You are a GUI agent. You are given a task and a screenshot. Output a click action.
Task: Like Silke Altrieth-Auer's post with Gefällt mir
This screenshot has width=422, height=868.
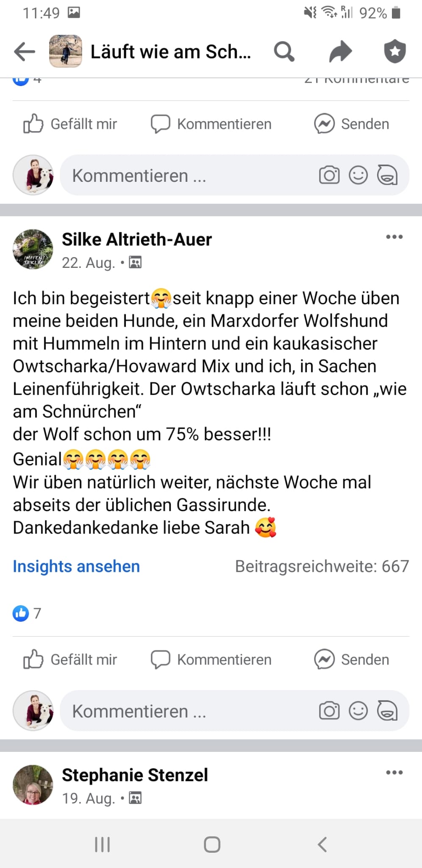(x=70, y=659)
